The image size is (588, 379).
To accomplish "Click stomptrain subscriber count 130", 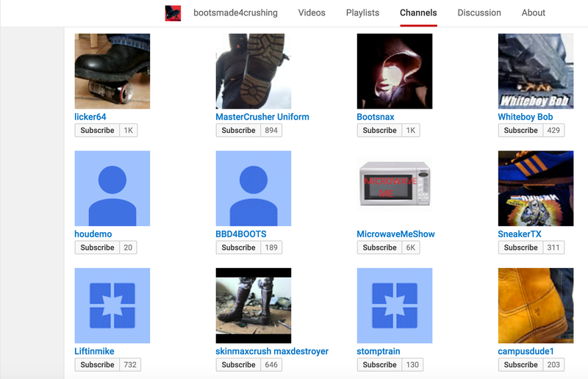I will click(412, 365).
